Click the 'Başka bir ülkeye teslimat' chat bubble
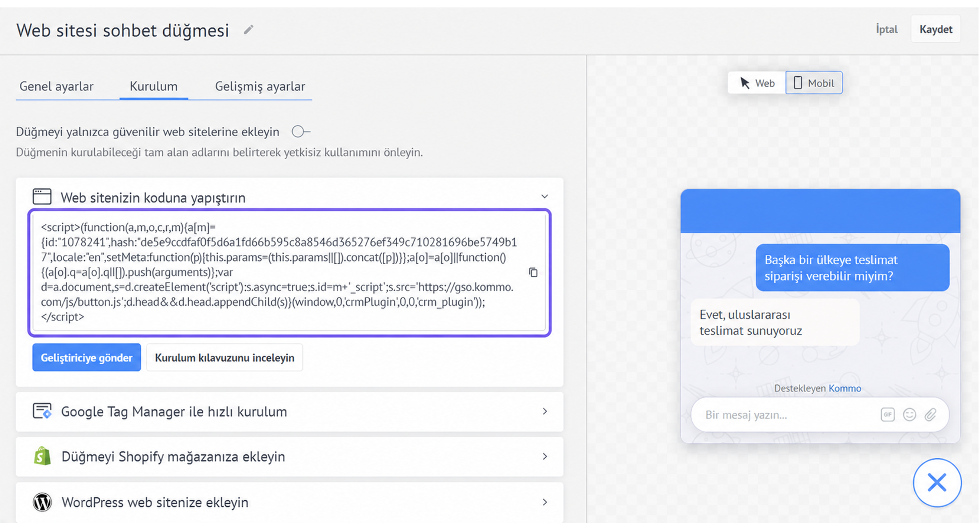The height and width of the screenshot is (523, 980). click(853, 267)
